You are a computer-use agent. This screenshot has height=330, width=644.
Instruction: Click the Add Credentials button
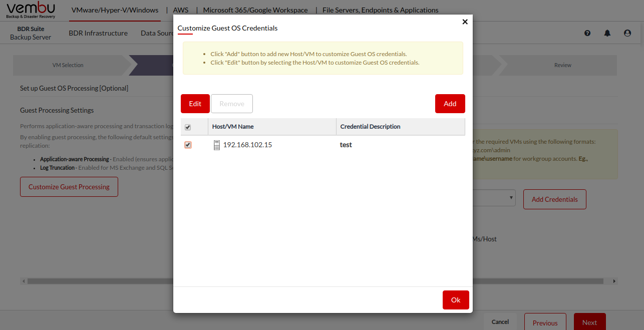click(554, 199)
